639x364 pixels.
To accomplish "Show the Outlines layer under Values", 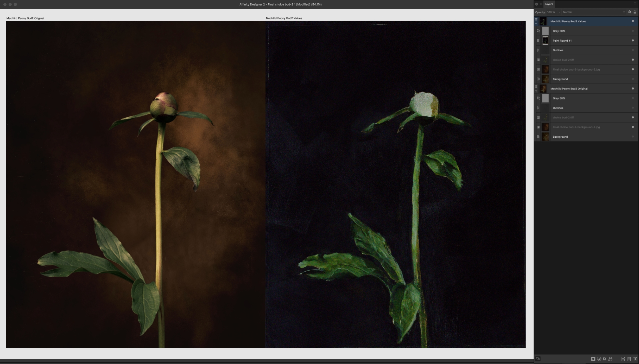I will (x=633, y=50).
